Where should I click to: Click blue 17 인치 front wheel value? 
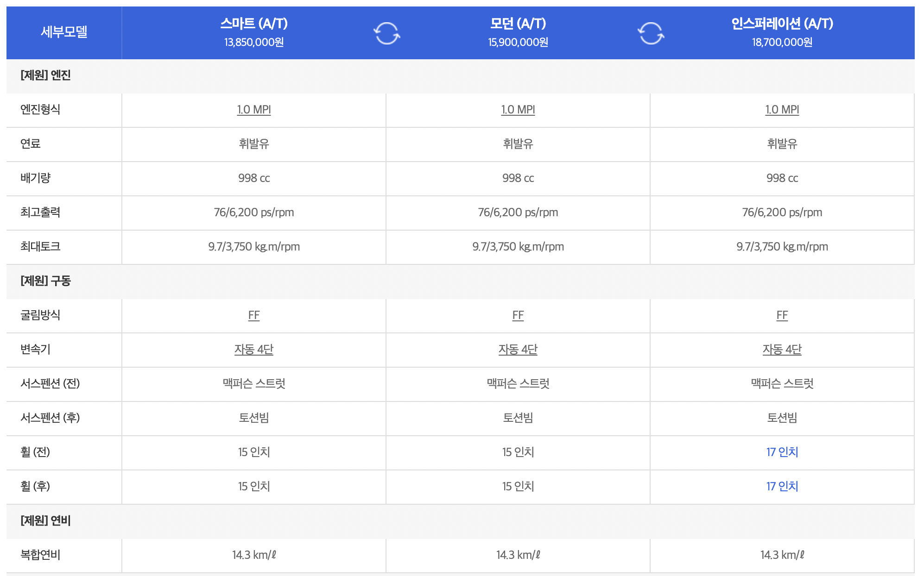(x=782, y=452)
